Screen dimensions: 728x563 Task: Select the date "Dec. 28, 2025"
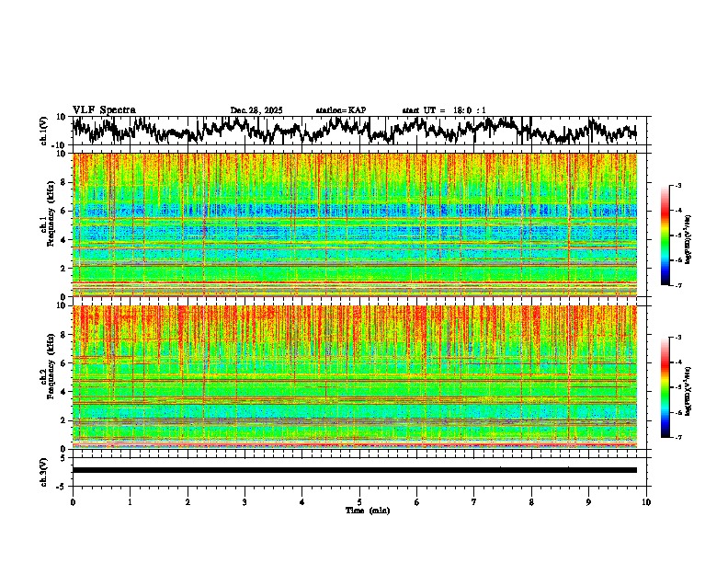pos(256,110)
